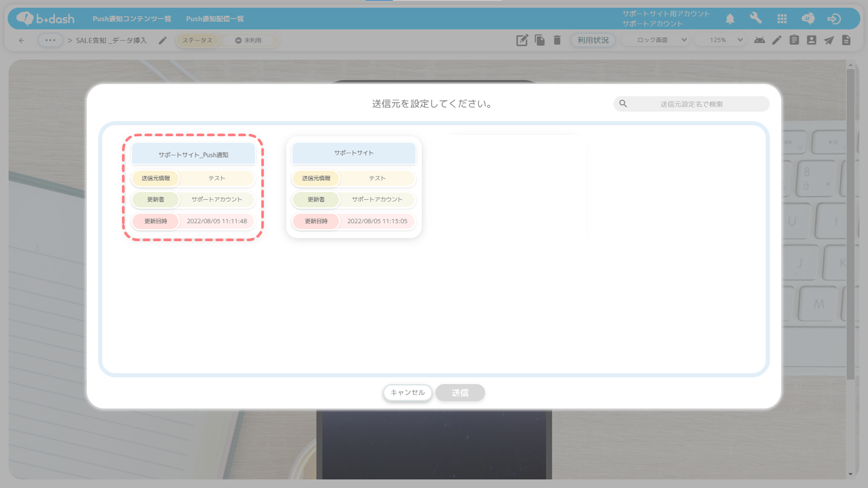Click the logout arrow icon
Screen dimensions: 868x488
(834, 19)
